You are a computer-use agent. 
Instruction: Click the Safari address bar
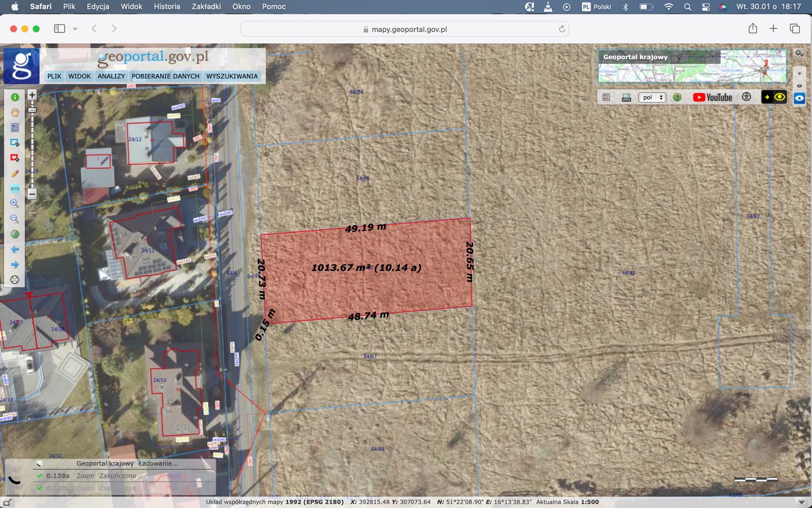(x=405, y=29)
